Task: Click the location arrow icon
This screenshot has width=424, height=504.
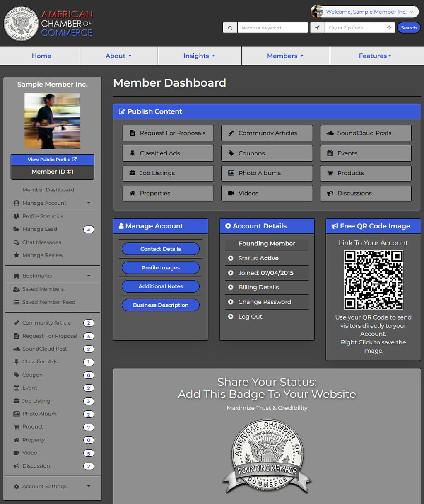Action: coord(317,28)
